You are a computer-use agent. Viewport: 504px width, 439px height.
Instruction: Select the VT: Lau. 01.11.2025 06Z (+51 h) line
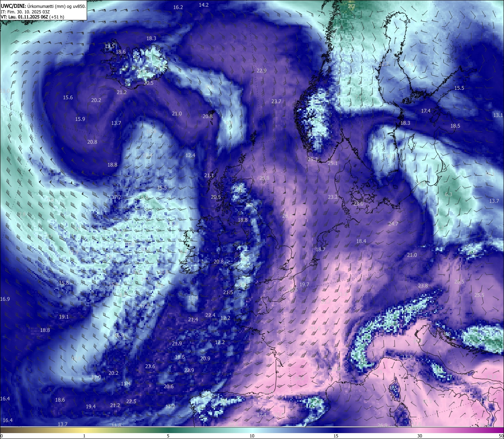32,17
